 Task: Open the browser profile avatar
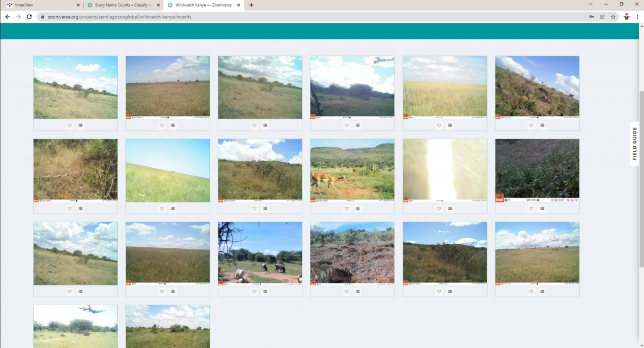pyautogui.click(x=626, y=17)
